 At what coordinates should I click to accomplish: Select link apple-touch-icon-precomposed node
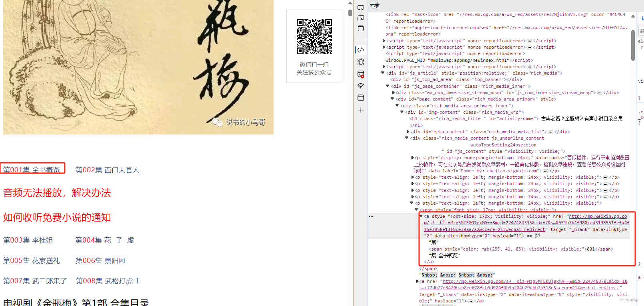pyautogui.click(x=507, y=31)
